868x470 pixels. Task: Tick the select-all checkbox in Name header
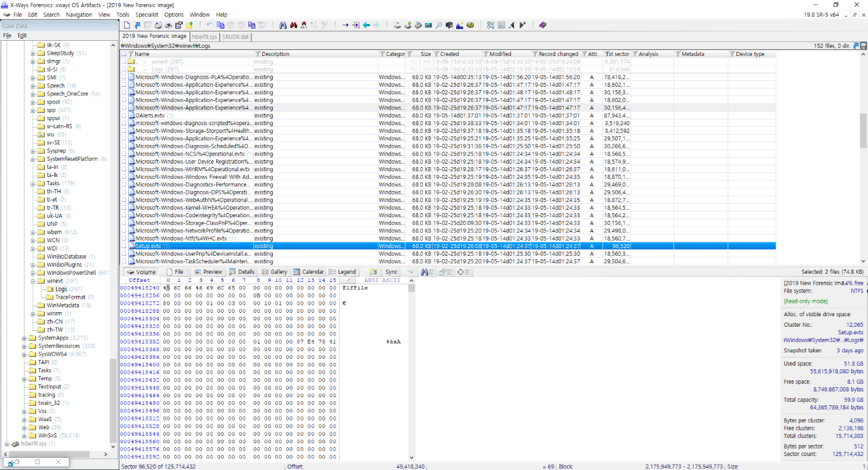[x=124, y=54]
